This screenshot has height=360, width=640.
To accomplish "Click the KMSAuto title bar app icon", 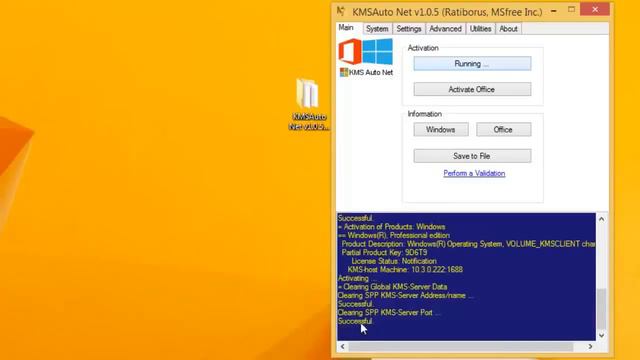I will 341,11.
